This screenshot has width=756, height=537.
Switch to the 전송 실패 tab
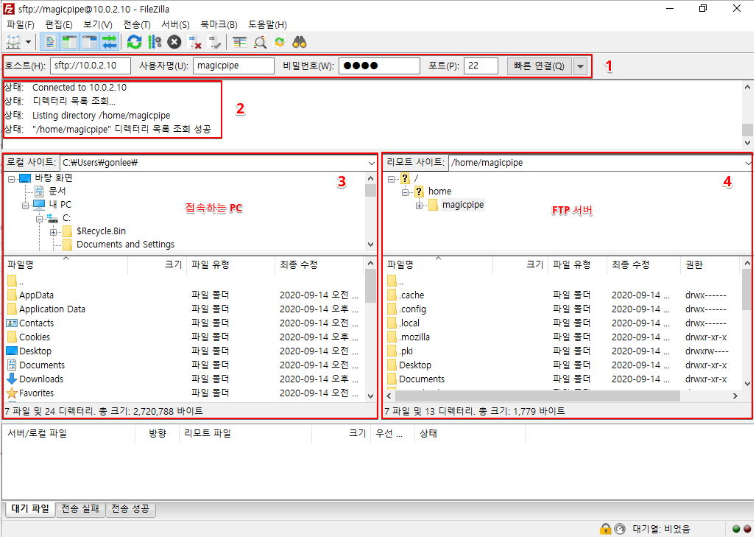80,508
